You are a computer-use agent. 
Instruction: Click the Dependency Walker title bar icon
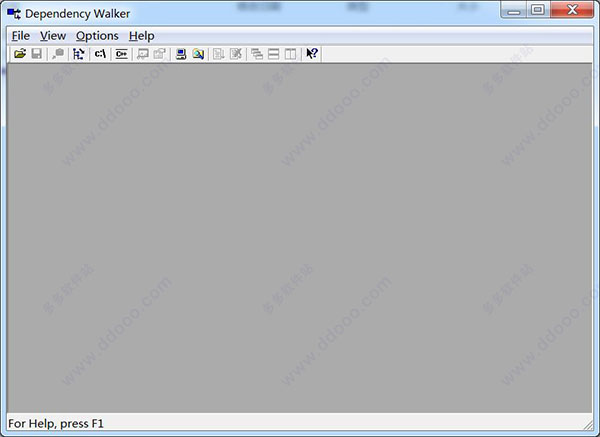pos(14,14)
